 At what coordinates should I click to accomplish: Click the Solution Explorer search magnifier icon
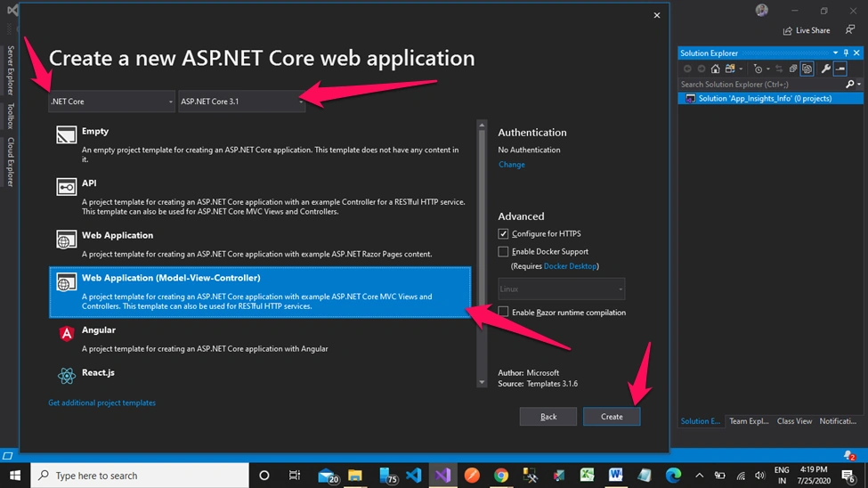click(x=849, y=85)
